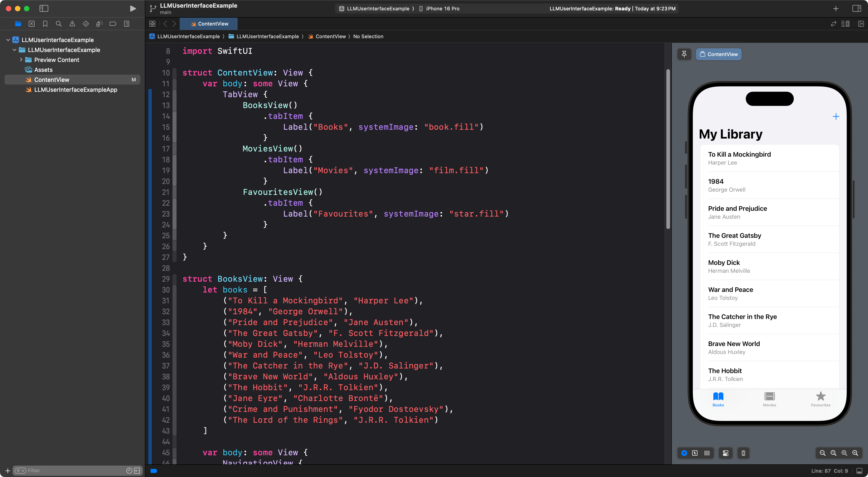Toggle the left navigator sidebar

pos(44,8)
